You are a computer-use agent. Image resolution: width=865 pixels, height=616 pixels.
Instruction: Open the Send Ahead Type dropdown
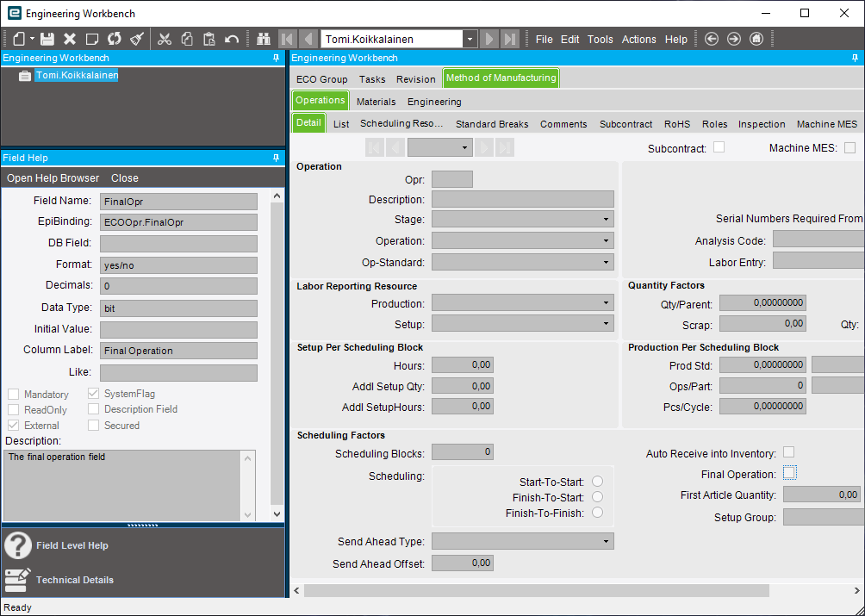point(606,541)
